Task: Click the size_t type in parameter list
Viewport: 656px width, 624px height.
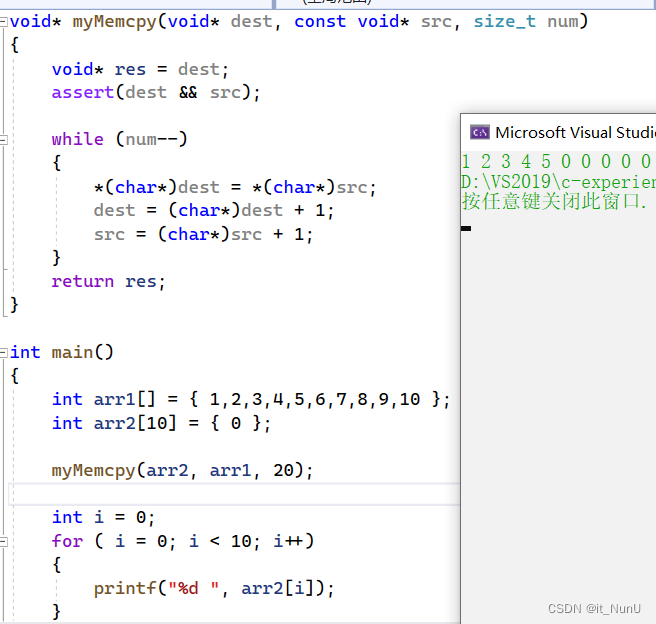Action: click(505, 22)
